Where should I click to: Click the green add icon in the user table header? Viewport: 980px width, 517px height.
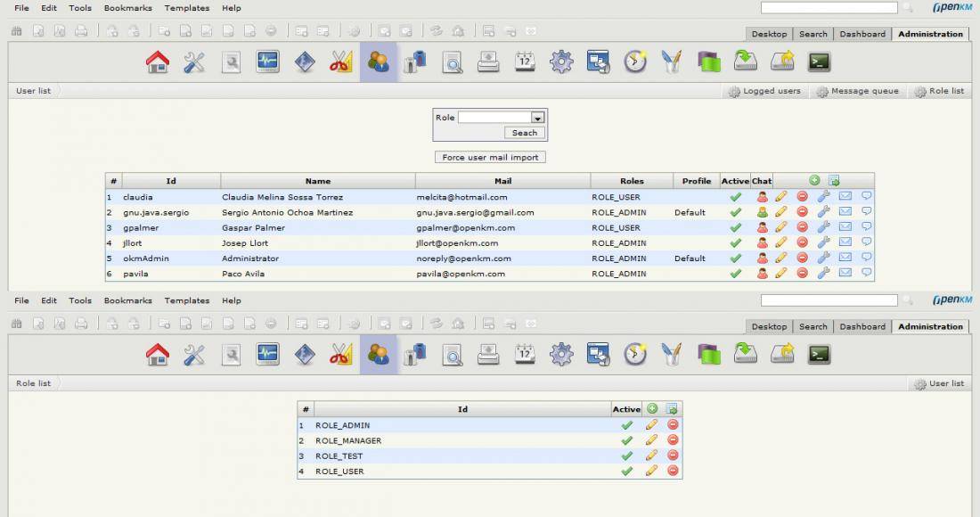(814, 180)
